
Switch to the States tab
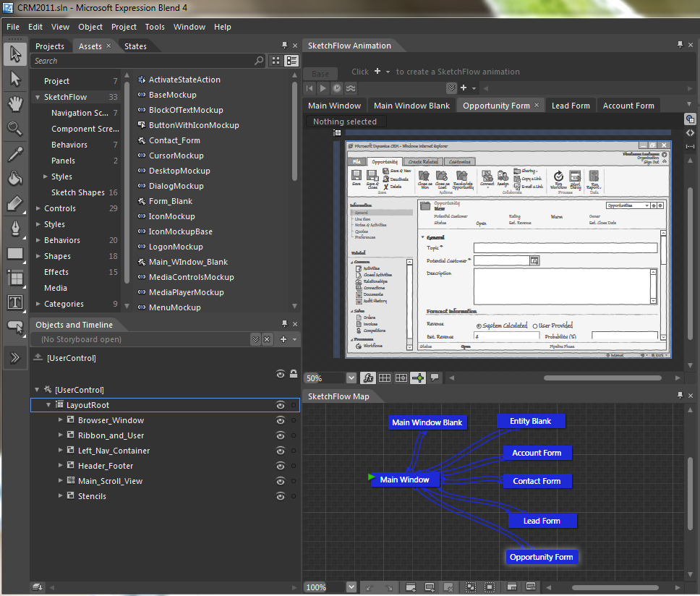(135, 46)
